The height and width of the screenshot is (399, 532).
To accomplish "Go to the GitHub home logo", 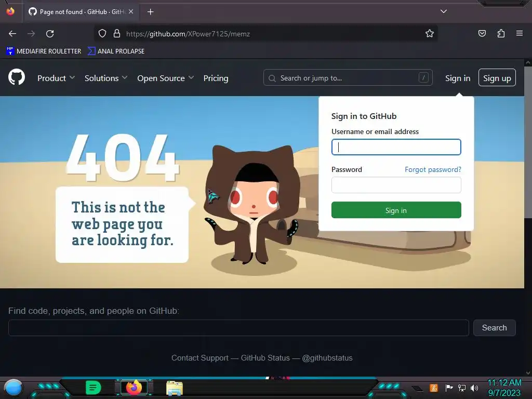I will point(17,77).
